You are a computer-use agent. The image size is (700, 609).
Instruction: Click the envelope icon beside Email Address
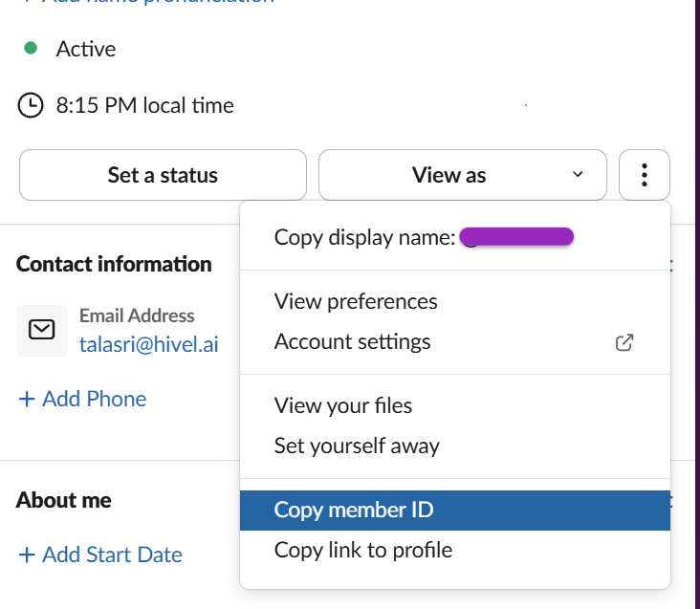[x=42, y=330]
